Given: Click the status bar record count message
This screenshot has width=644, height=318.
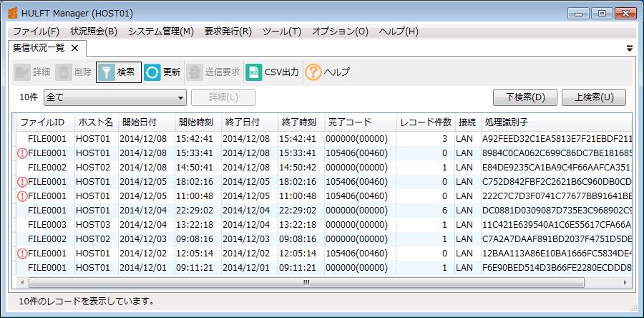Looking at the screenshot, I should (87, 302).
